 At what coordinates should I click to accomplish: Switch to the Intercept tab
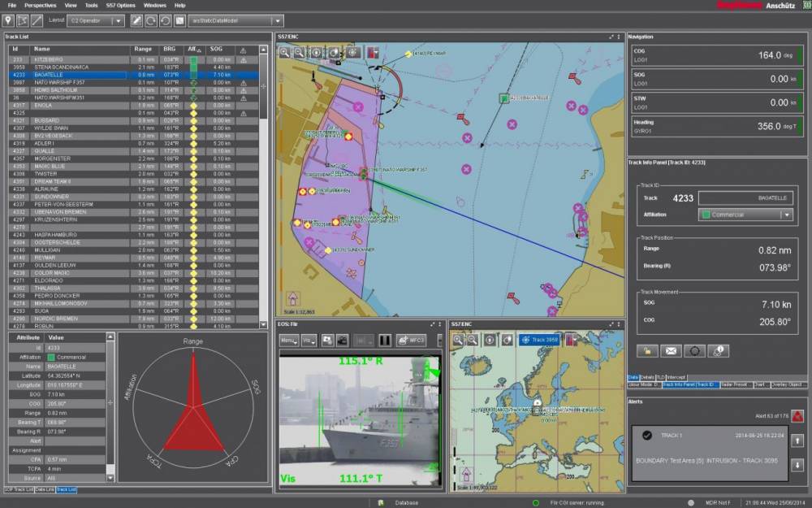point(676,376)
